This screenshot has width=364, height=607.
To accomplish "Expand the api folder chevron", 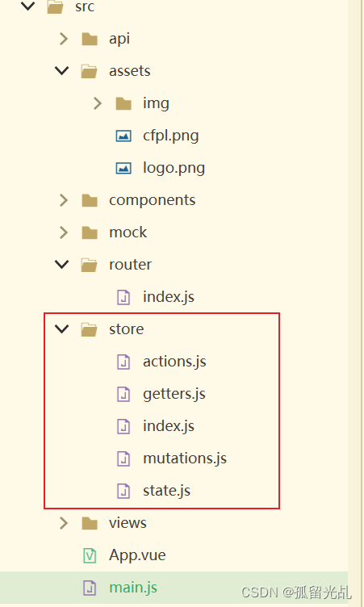I will [64, 39].
